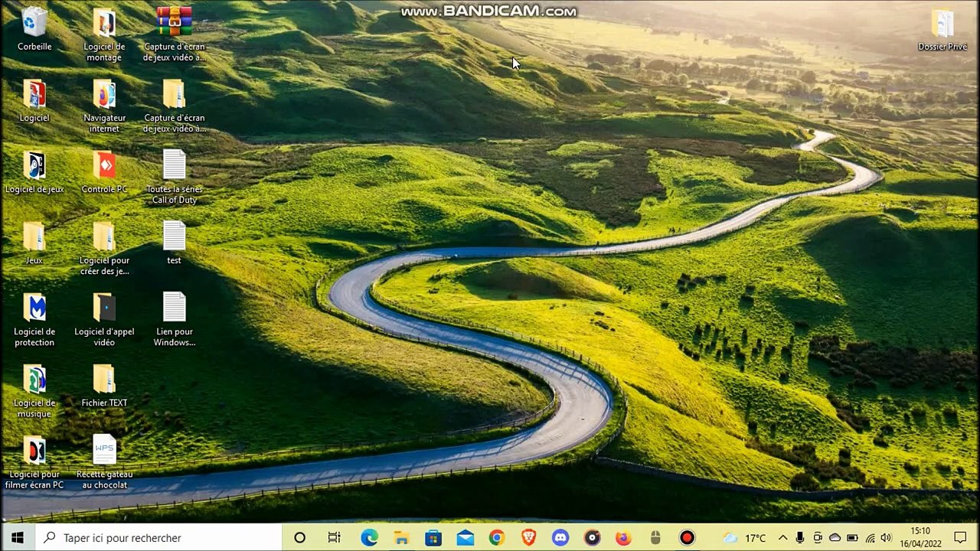
Task: Select the Recette gateau au chocolat document
Action: 104,461
